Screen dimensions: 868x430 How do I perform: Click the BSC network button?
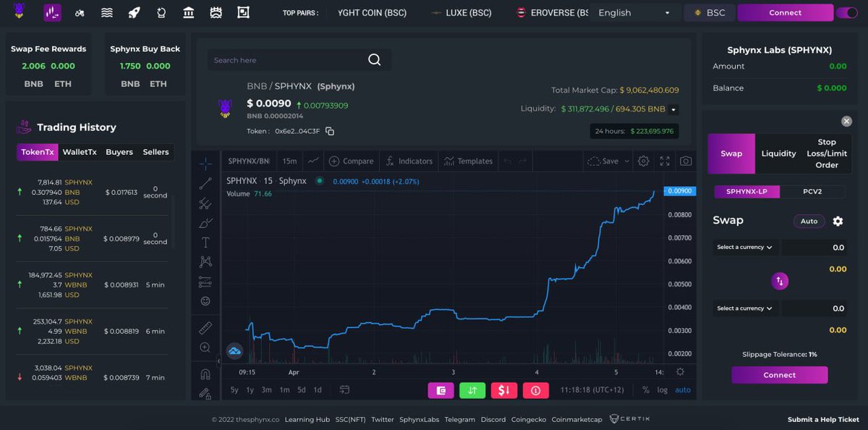tap(710, 12)
